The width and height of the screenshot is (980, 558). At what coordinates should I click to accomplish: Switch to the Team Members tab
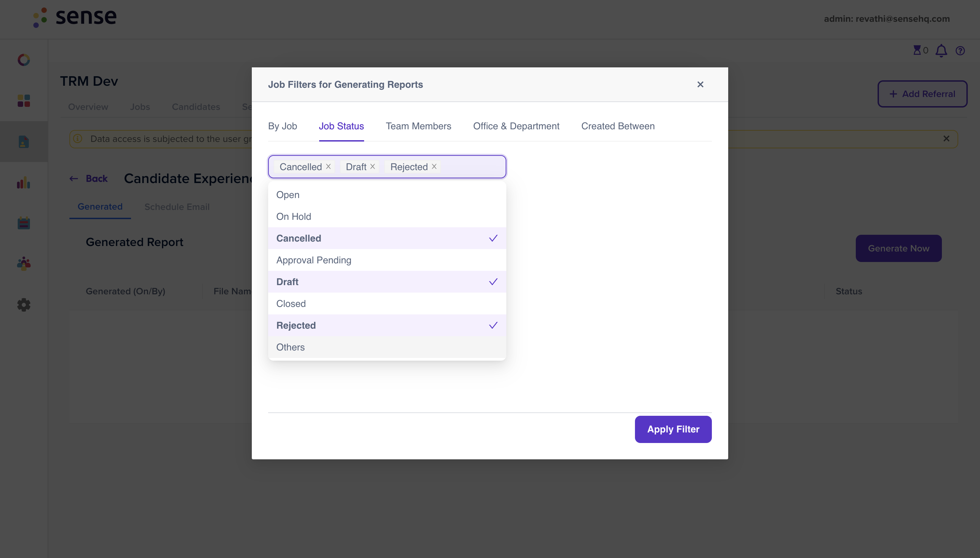tap(419, 126)
